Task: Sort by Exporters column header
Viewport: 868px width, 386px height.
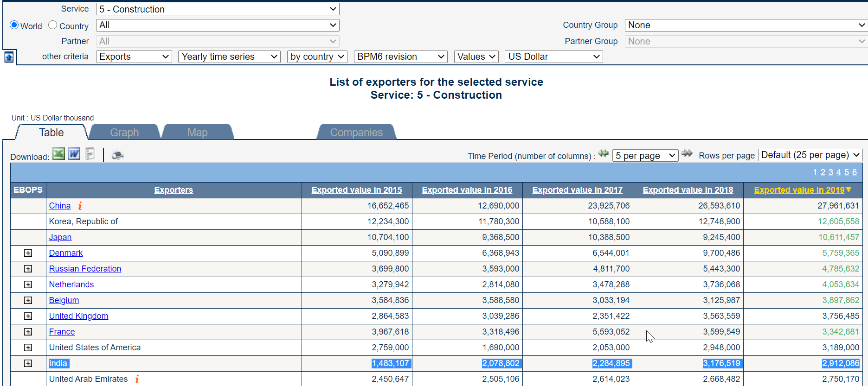Action: tap(174, 190)
